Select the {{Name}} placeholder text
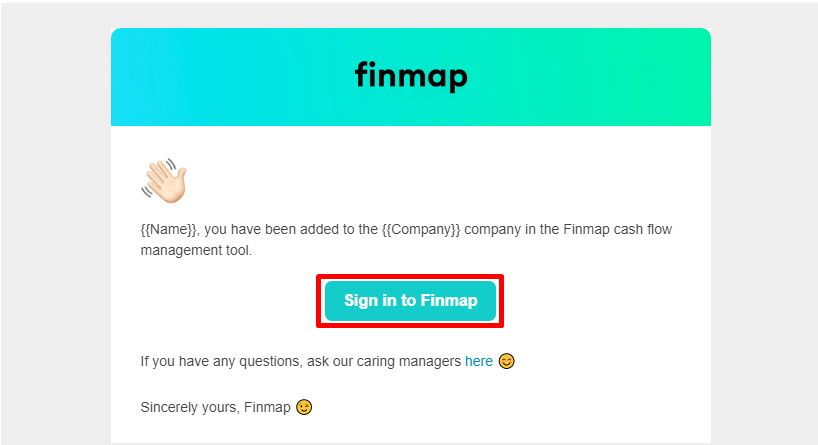The width and height of the screenshot is (818, 445). (x=169, y=230)
